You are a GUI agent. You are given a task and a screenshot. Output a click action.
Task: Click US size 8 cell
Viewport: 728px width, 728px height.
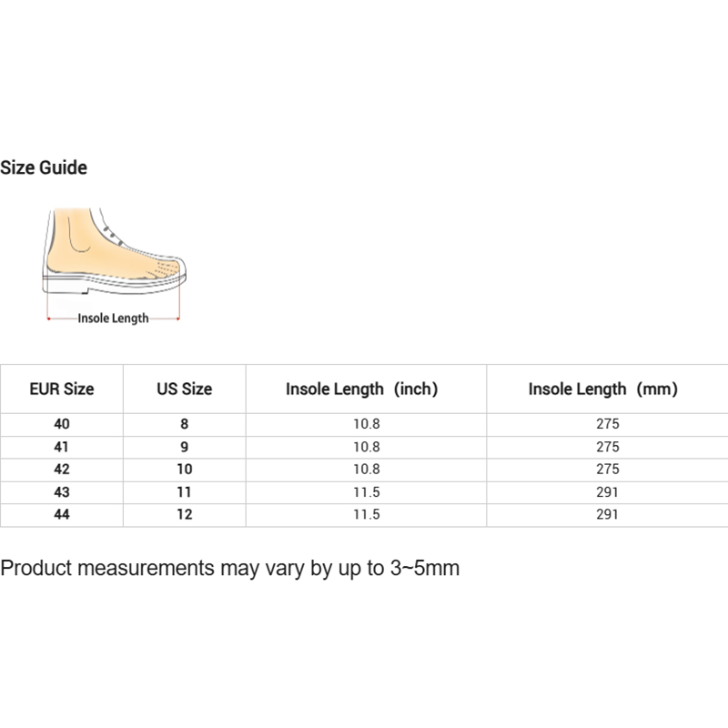pyautogui.click(x=185, y=424)
